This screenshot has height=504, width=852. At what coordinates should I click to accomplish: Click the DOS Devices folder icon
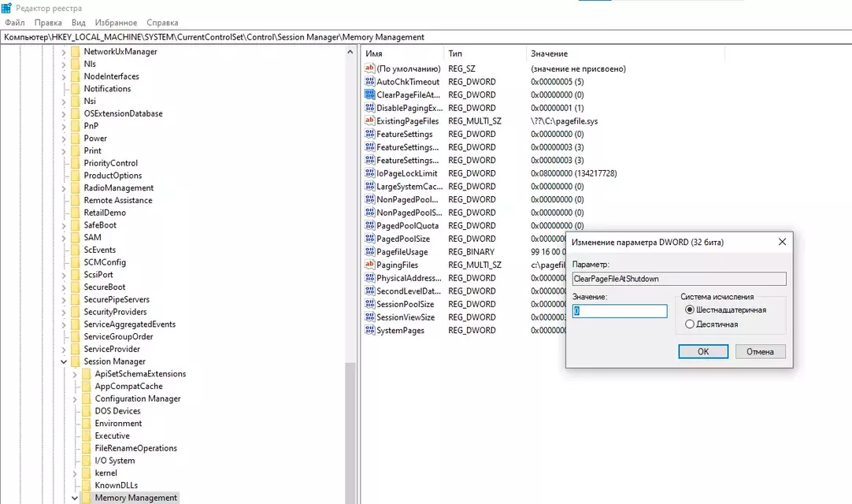[86, 411]
